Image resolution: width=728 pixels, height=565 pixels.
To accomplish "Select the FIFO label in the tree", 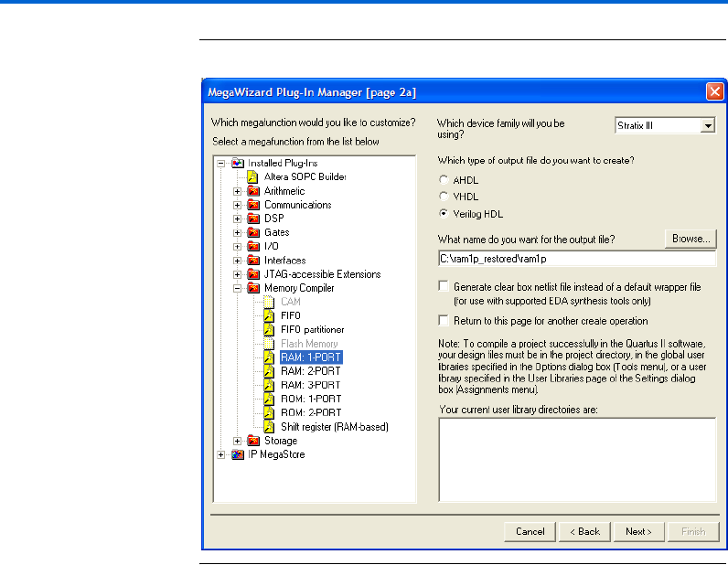I will 291,315.
